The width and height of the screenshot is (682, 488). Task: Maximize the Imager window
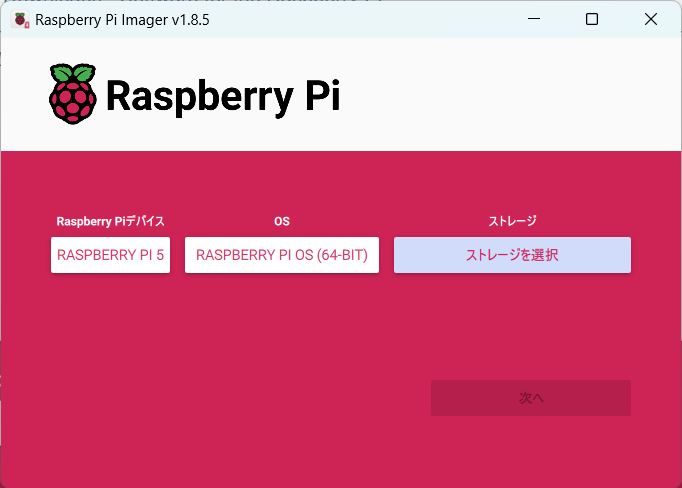pyautogui.click(x=592, y=19)
